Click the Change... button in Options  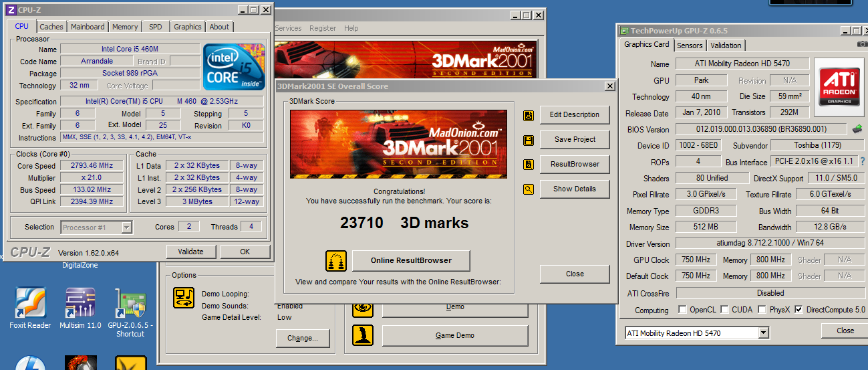click(x=302, y=338)
